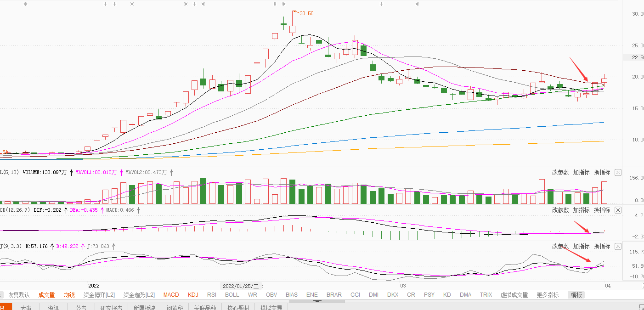Open the 关联品种 related products tab
The width and height of the screenshot is (644, 310).
(205, 307)
